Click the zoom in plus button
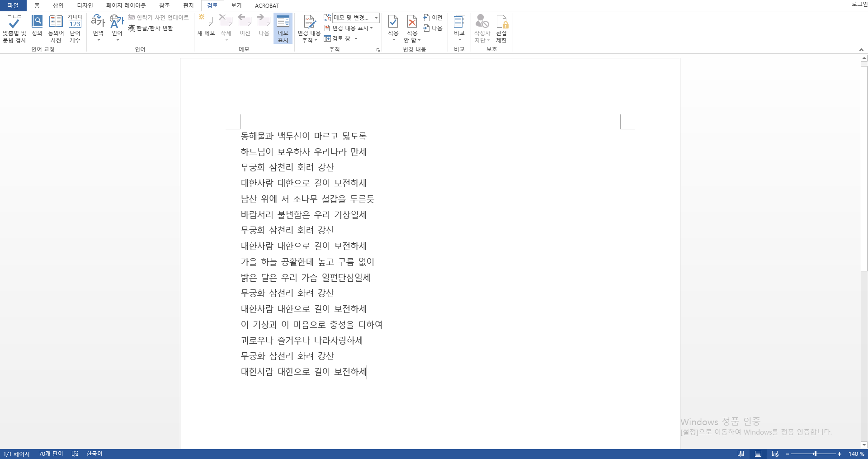868x459 pixels. tap(840, 454)
